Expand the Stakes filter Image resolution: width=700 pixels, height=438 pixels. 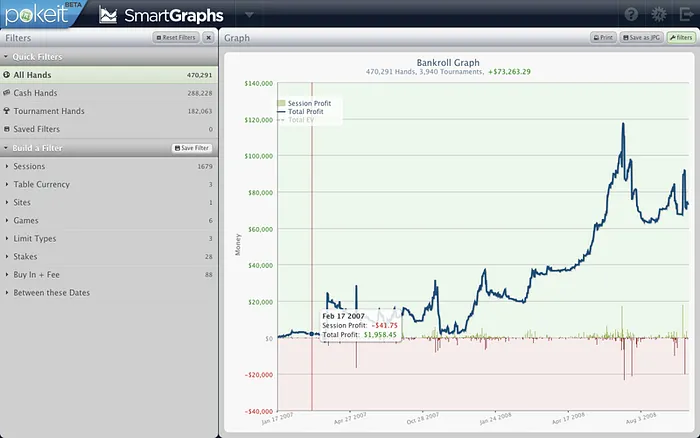pos(109,257)
